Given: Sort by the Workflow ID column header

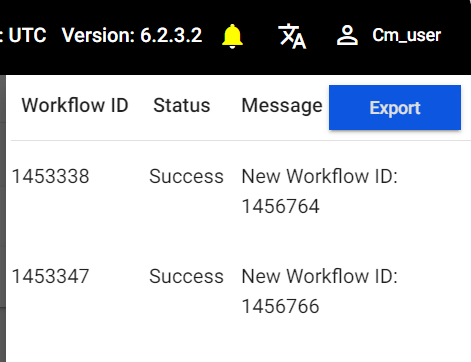Looking at the screenshot, I should click(75, 105).
